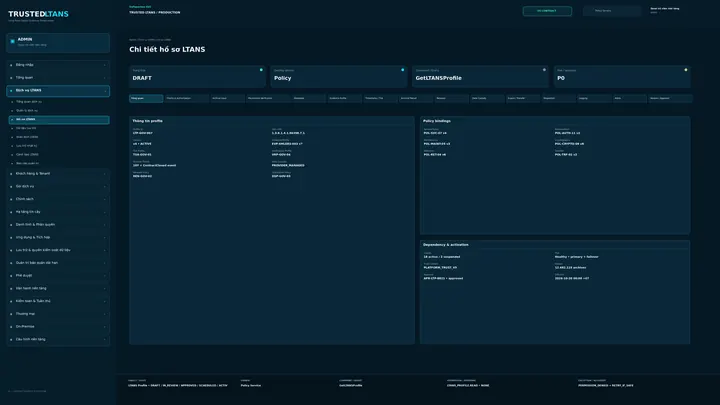This screenshot has height=405, width=720.
Task: Click the ADMIN role card label
Action: click(x=25, y=39)
